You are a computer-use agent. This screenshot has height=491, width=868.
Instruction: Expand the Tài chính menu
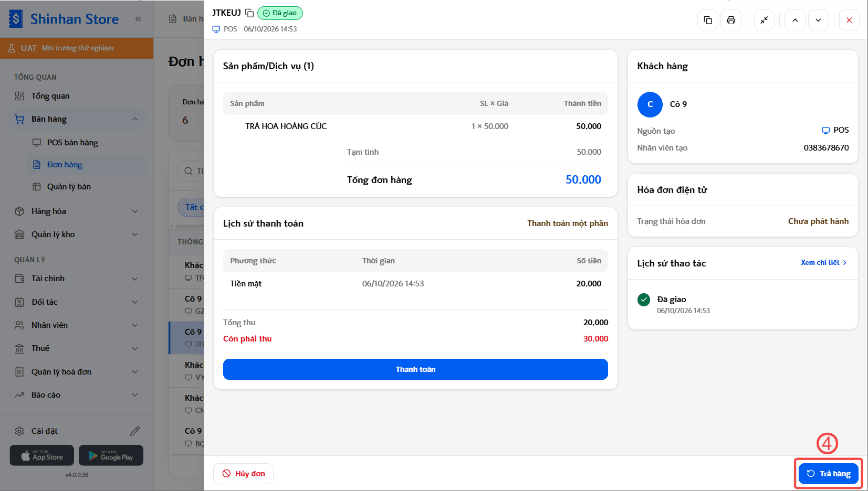point(77,279)
